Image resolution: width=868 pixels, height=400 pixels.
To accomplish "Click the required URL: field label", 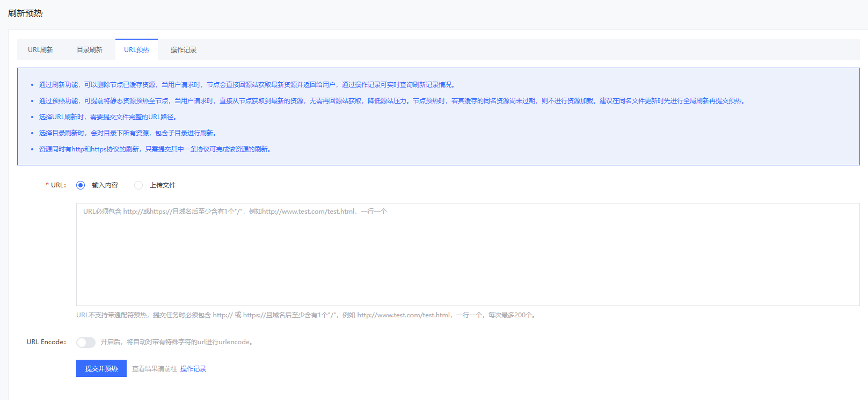I will click(58, 185).
